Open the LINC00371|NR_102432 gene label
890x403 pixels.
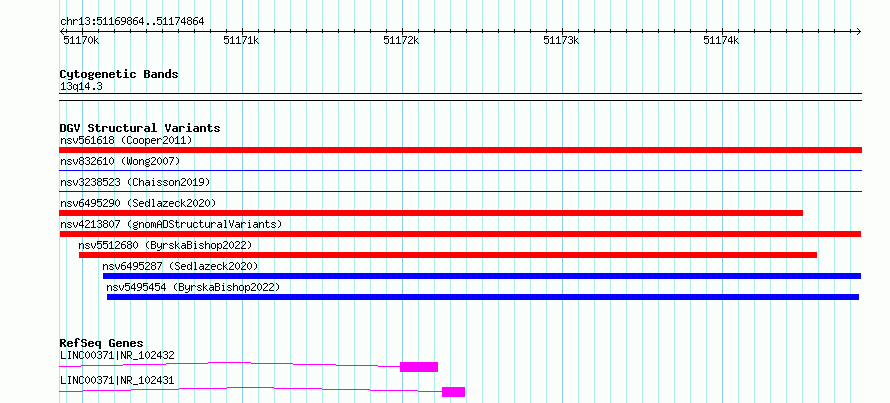click(117, 356)
